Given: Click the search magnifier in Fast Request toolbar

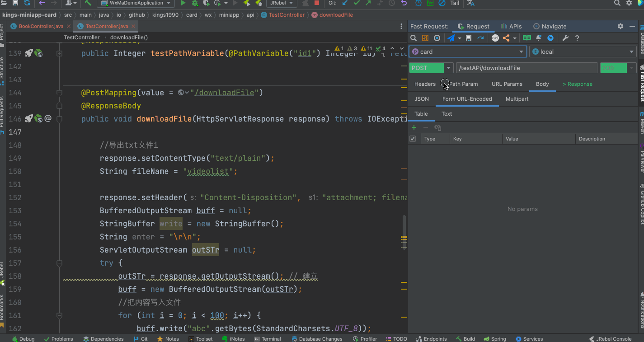Looking at the screenshot, I should click(414, 38).
